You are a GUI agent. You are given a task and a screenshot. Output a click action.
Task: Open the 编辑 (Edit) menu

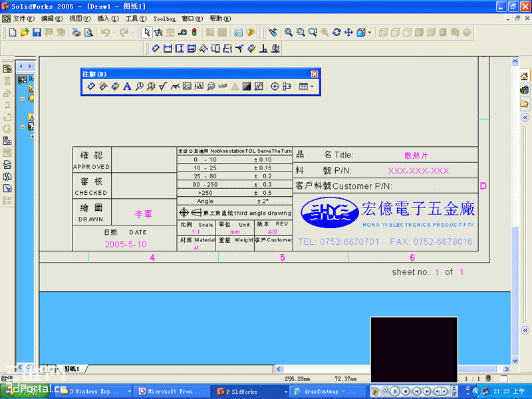click(52, 19)
